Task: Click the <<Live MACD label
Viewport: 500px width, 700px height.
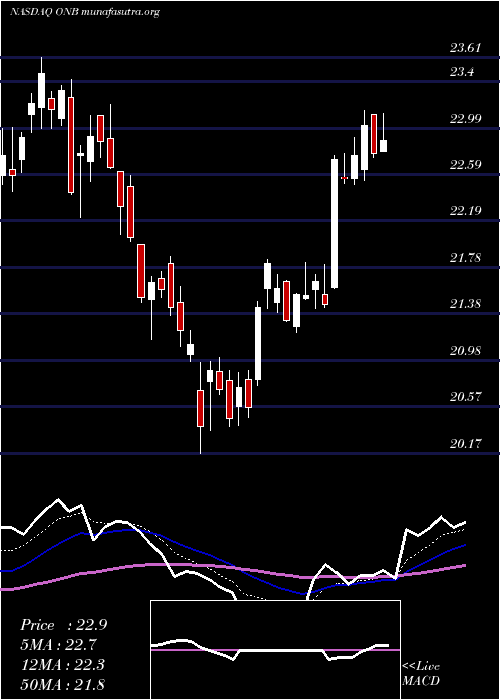Action: click(x=421, y=673)
